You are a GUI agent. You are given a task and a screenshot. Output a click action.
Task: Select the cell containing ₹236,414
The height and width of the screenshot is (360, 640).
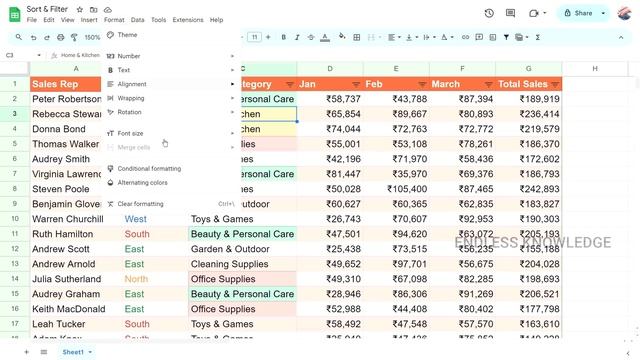click(x=529, y=114)
